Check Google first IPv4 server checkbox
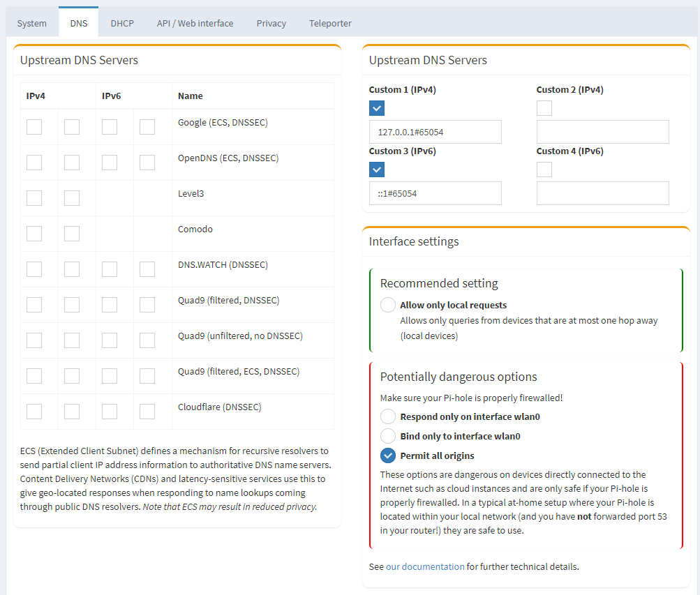 [34, 127]
